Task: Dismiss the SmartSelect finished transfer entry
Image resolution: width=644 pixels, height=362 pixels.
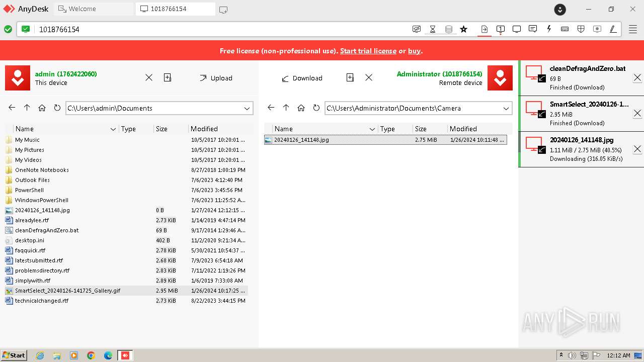Action: [x=637, y=114]
